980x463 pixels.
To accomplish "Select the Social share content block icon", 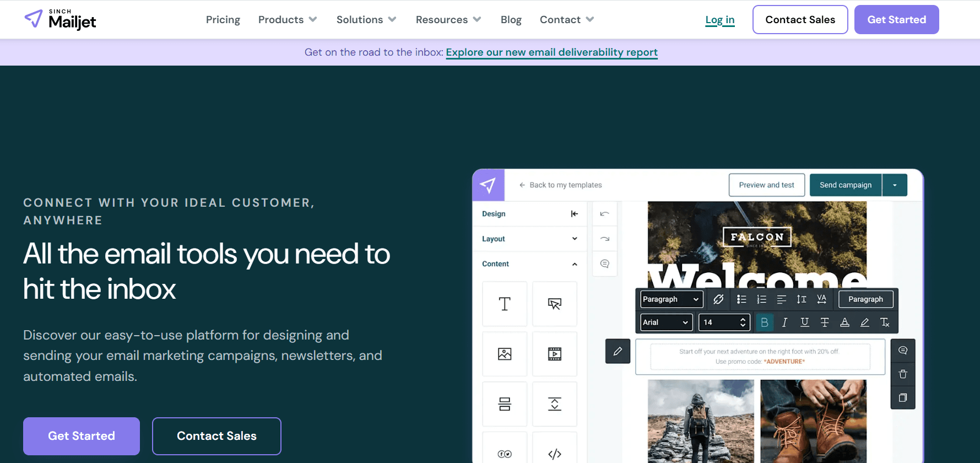I will coord(505,453).
